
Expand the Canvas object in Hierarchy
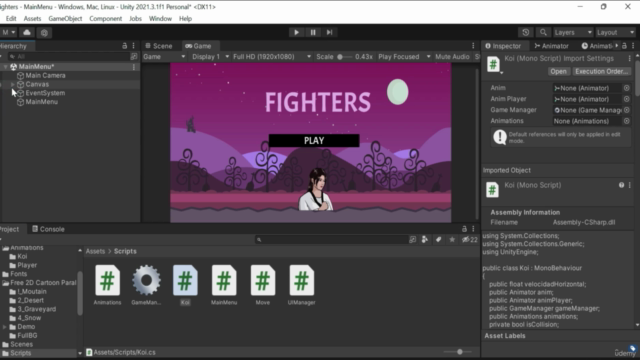click(13, 84)
